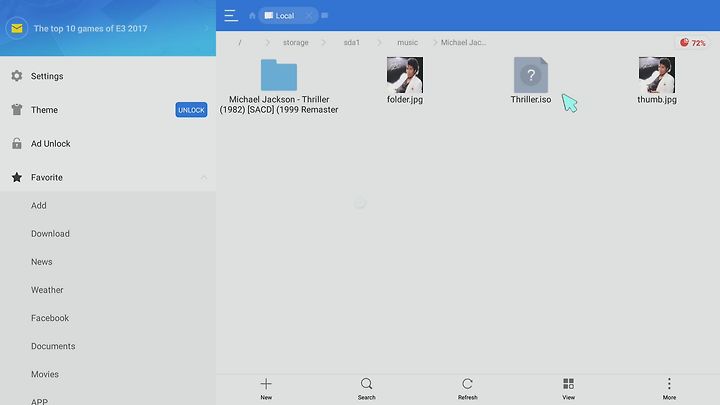Select the Michael Jackson - Thriller folder name
720x405 pixels.
click(279, 104)
